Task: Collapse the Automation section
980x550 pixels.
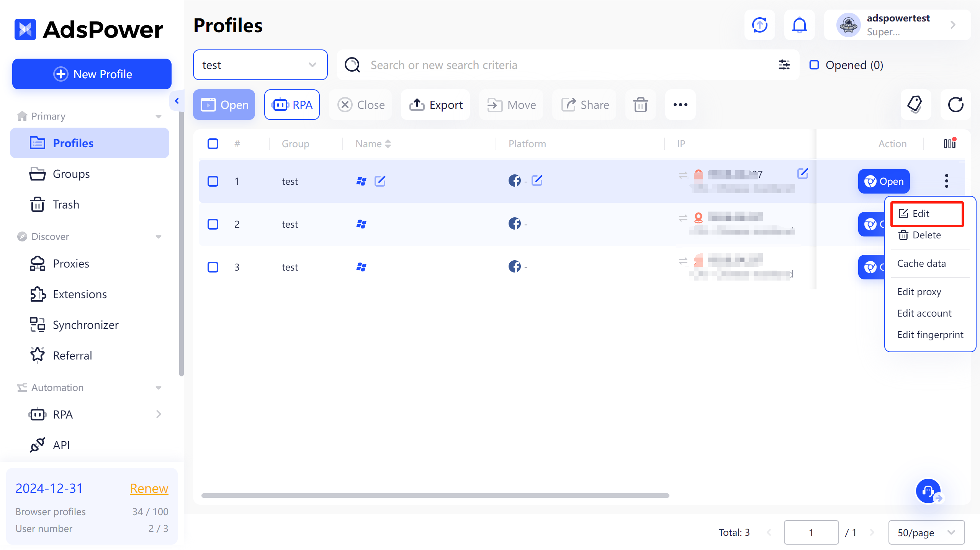Action: click(x=158, y=387)
